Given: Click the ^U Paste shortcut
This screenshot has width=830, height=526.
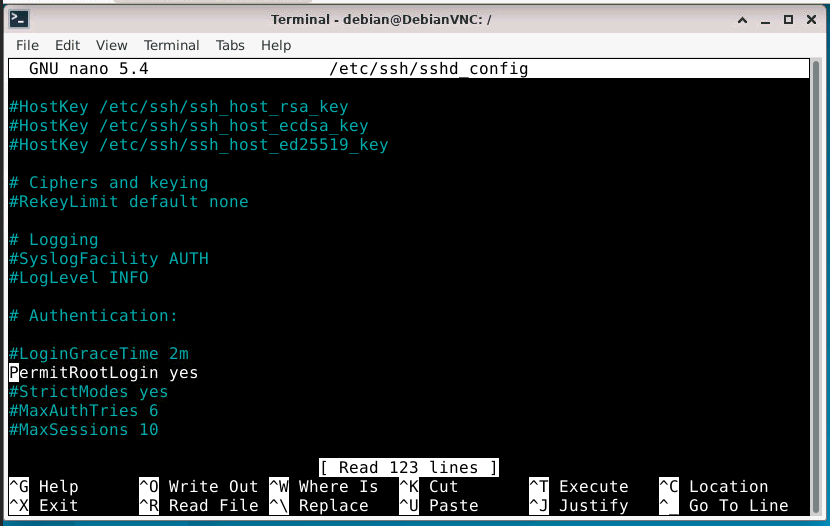Looking at the screenshot, I should (439, 506).
